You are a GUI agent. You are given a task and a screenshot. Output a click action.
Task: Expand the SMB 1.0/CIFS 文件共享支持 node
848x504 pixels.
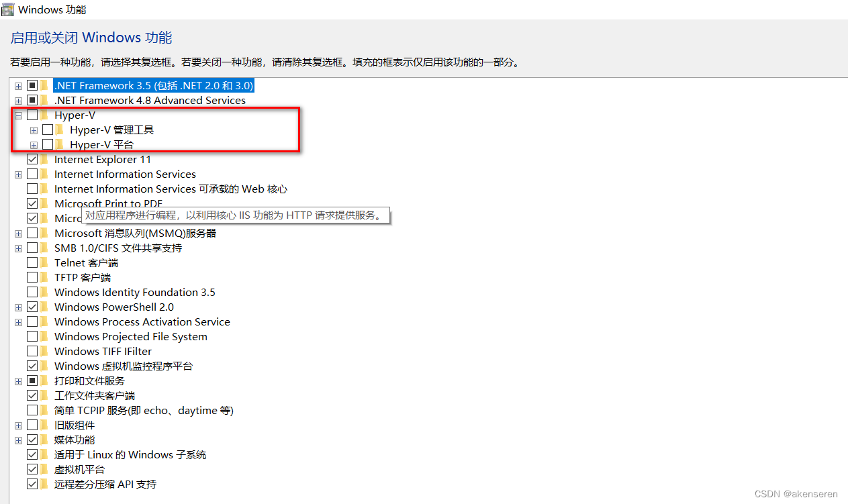click(18, 249)
